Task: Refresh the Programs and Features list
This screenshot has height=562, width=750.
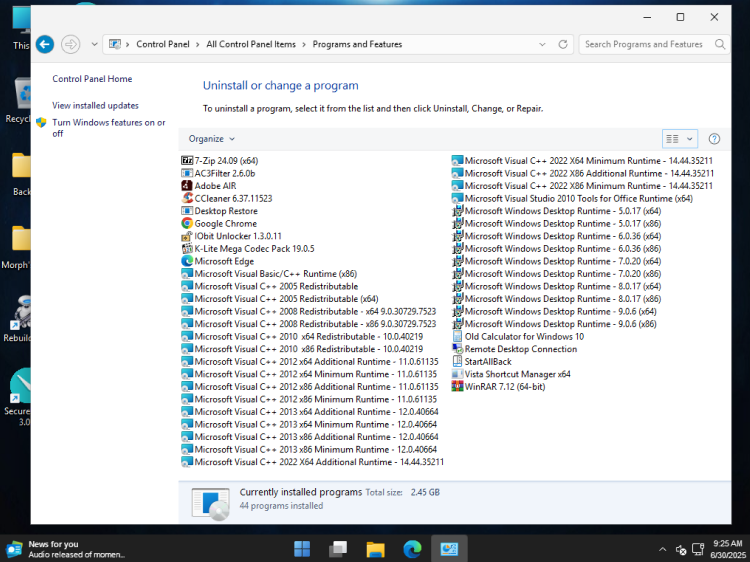Action: pos(563,44)
